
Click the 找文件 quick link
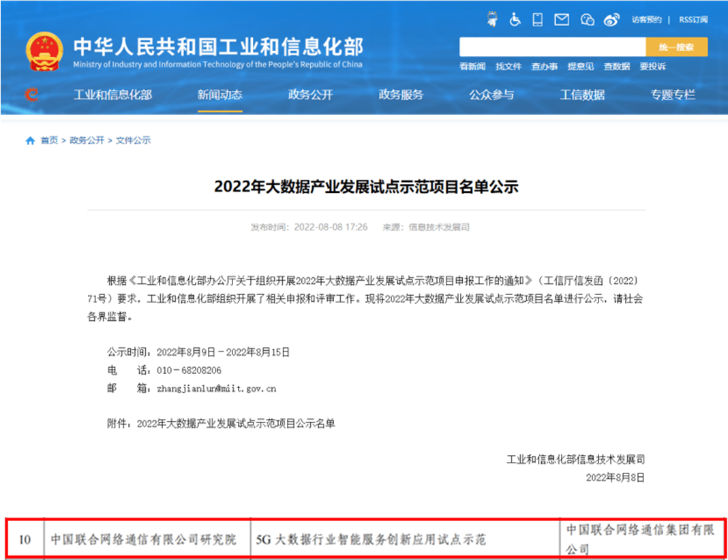508,66
